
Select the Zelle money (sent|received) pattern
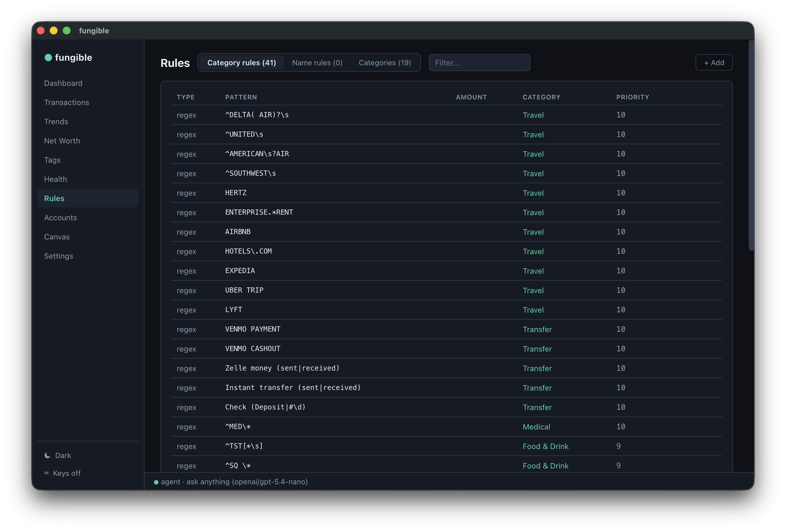tap(282, 368)
